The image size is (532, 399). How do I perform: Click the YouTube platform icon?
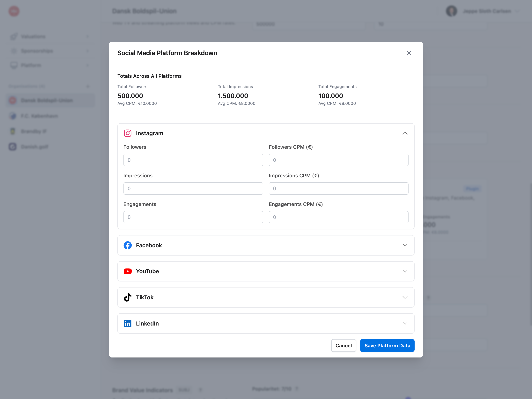(128, 271)
